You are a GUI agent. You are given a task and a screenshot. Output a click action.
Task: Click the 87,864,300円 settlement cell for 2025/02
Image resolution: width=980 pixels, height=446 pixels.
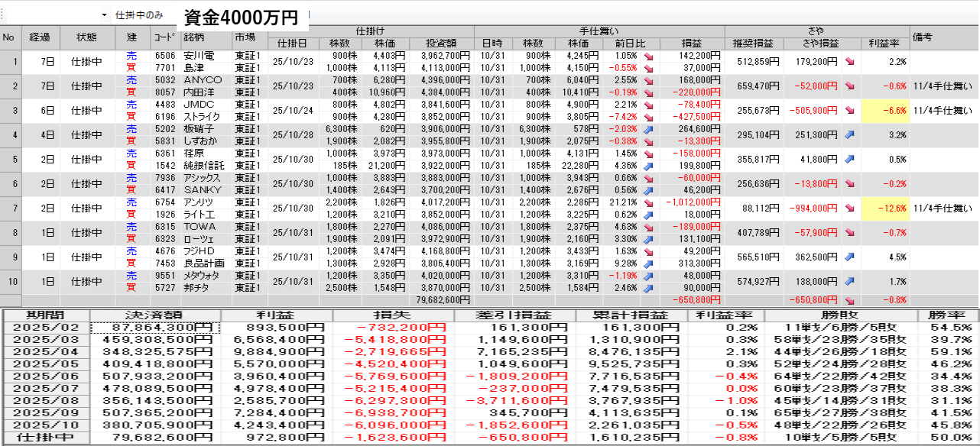[x=156, y=328]
